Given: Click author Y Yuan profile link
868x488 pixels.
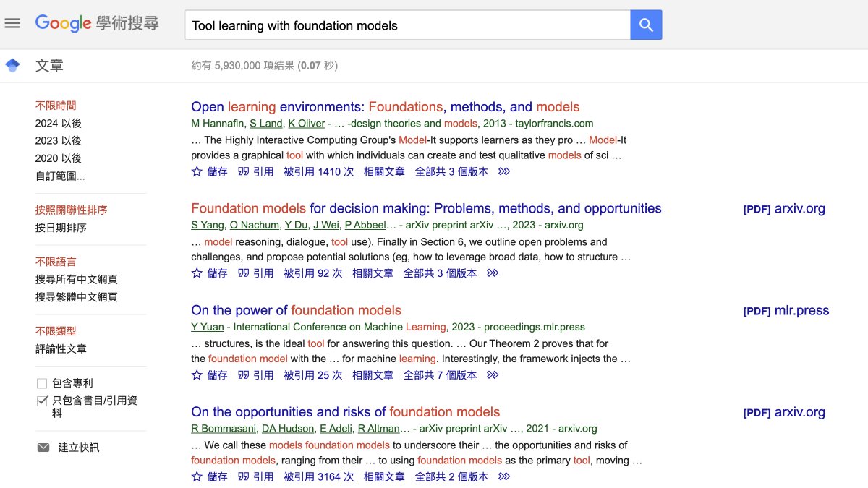Looking at the screenshot, I should tap(208, 327).
